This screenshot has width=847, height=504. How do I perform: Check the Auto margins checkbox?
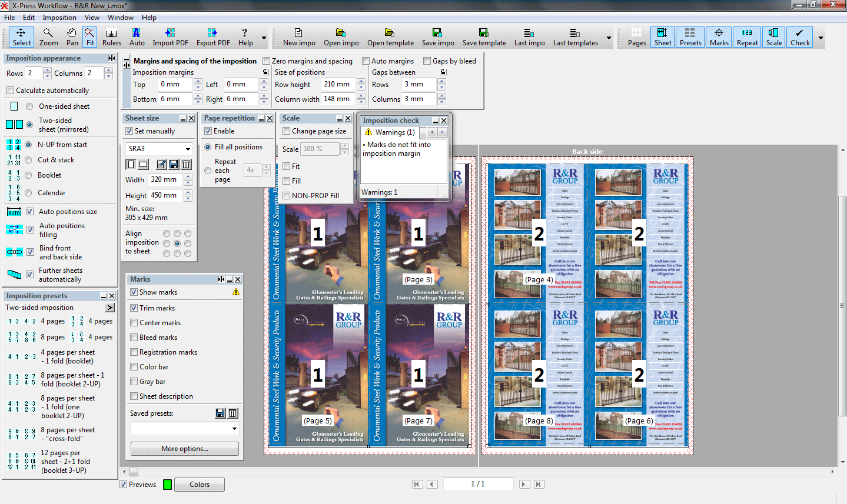(366, 61)
